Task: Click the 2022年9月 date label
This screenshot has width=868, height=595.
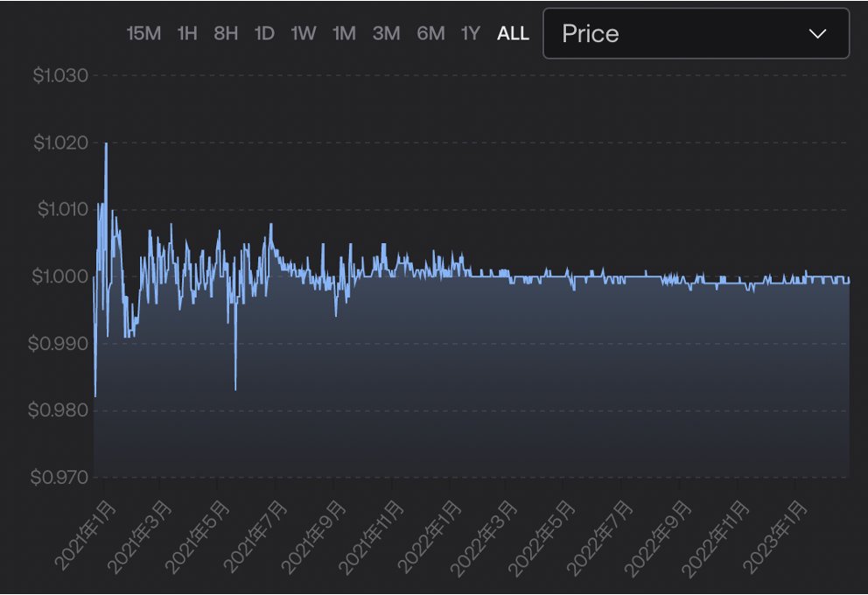Action: point(658,538)
